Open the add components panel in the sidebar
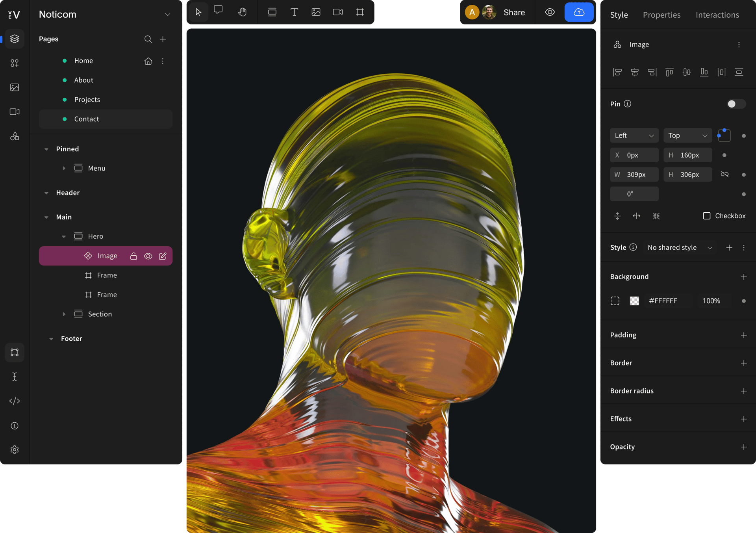The height and width of the screenshot is (533, 756). click(x=15, y=63)
